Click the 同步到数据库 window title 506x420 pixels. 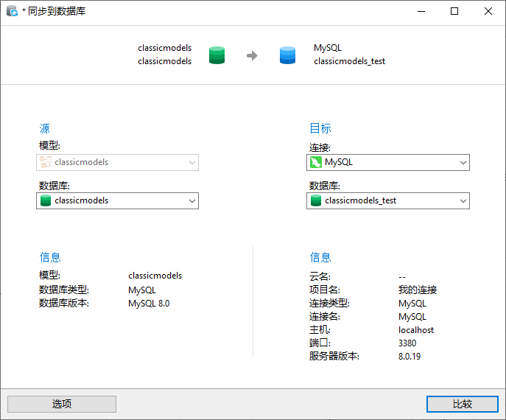point(57,11)
